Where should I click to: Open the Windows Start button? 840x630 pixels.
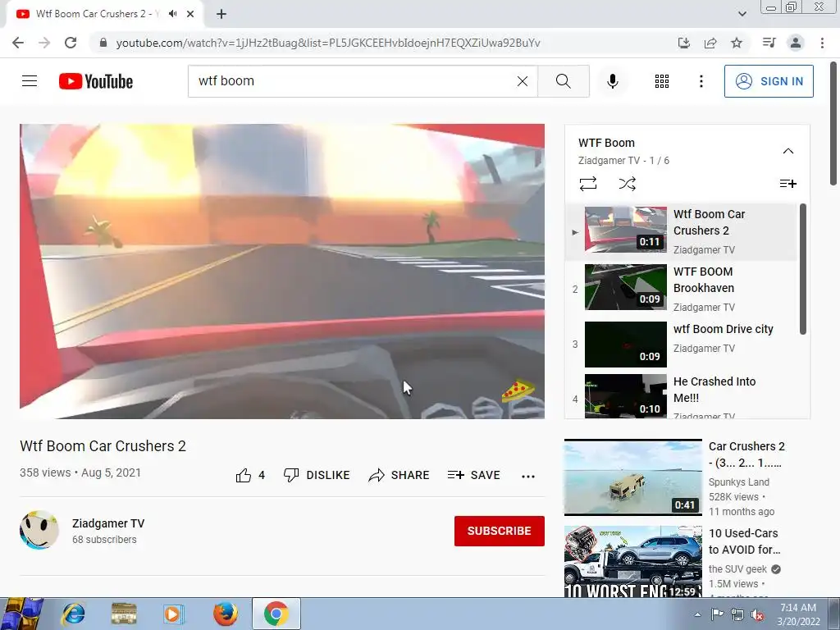[x=22, y=614]
